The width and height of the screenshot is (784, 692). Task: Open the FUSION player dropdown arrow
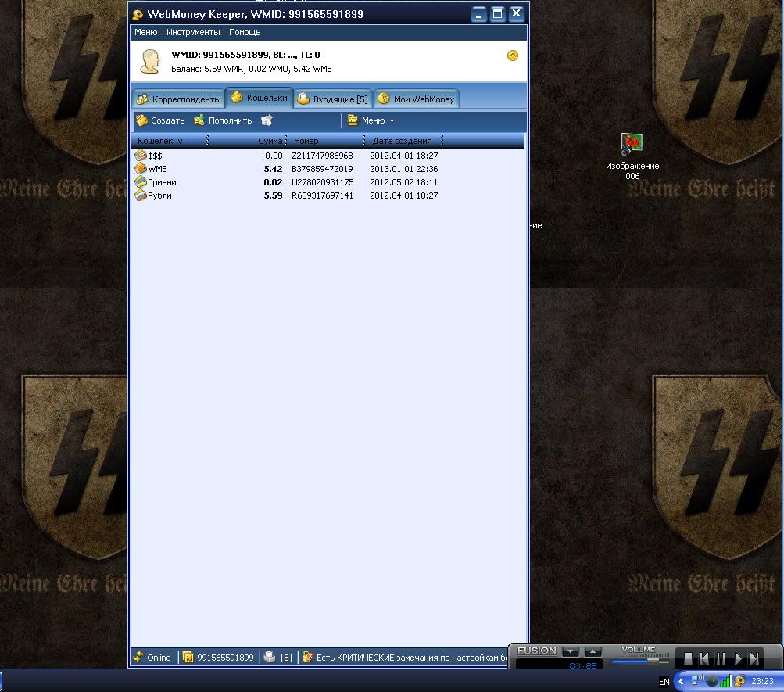click(x=570, y=651)
